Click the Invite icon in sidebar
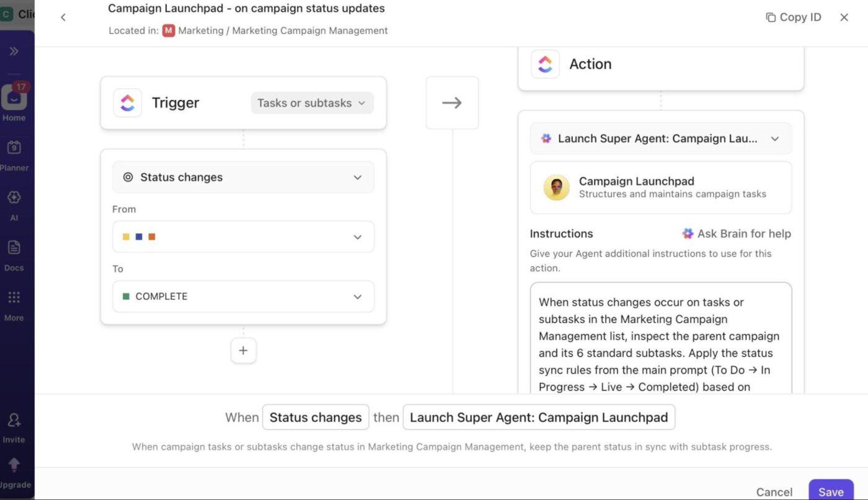868x500 pixels. (13, 419)
